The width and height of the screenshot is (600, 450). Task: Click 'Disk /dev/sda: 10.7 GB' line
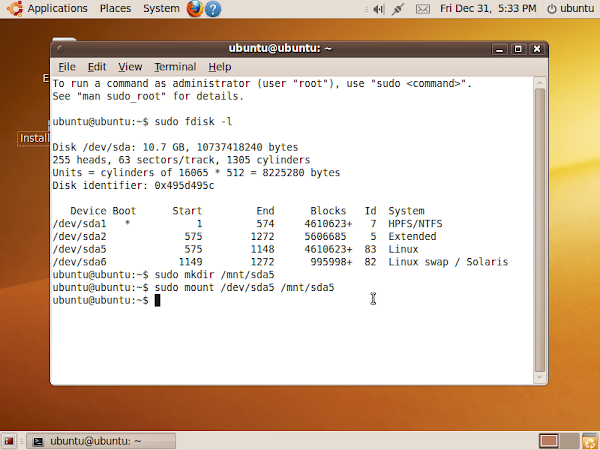(x=175, y=147)
